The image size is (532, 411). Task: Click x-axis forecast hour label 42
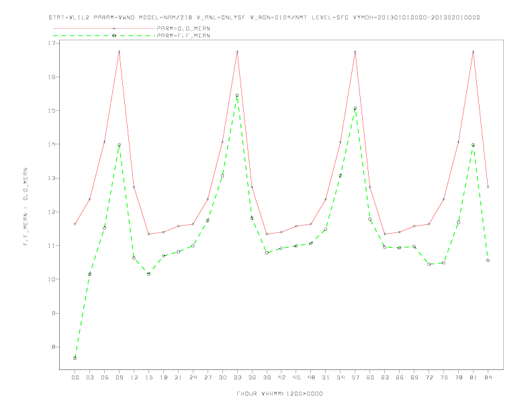point(281,377)
